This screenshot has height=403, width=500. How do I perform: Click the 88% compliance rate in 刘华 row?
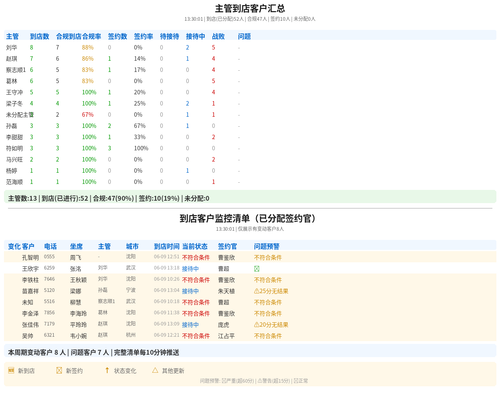click(88, 48)
